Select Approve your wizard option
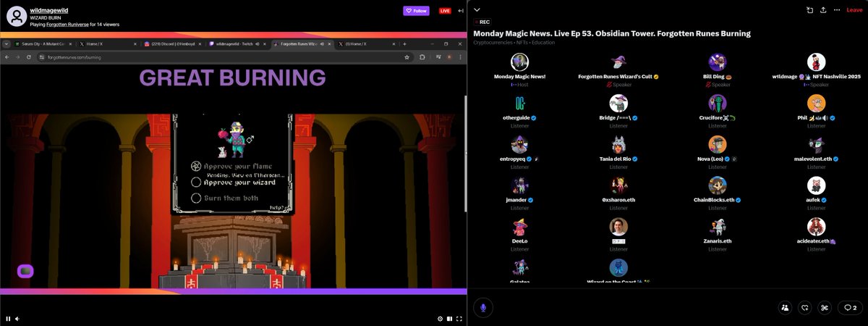Image resolution: width=868 pixels, height=326 pixels. coord(232,183)
